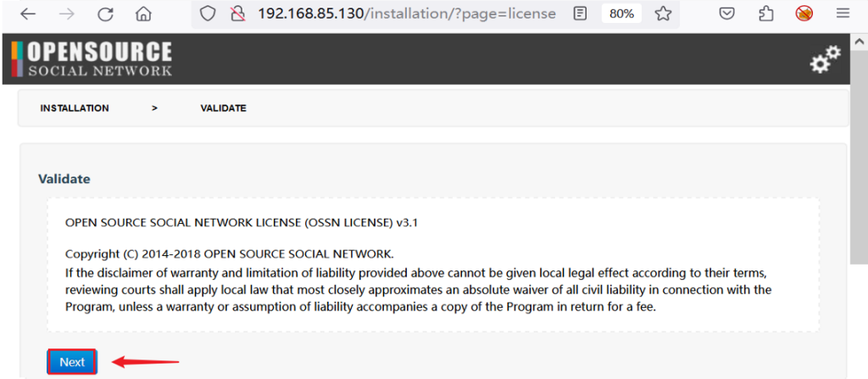
Task: Click the Validate heading
Action: 64,179
